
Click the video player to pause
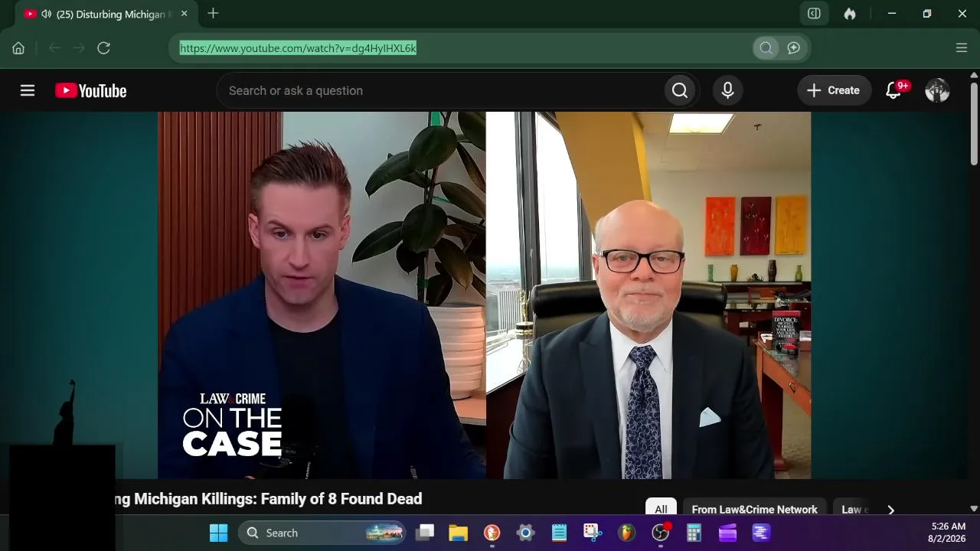click(x=485, y=295)
